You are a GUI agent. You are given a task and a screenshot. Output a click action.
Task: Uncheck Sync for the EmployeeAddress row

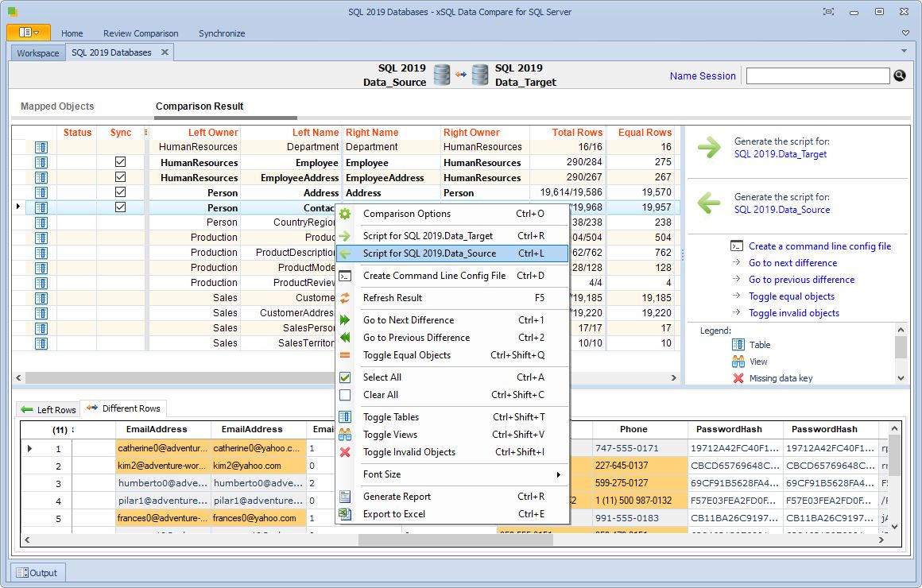pyautogui.click(x=121, y=177)
